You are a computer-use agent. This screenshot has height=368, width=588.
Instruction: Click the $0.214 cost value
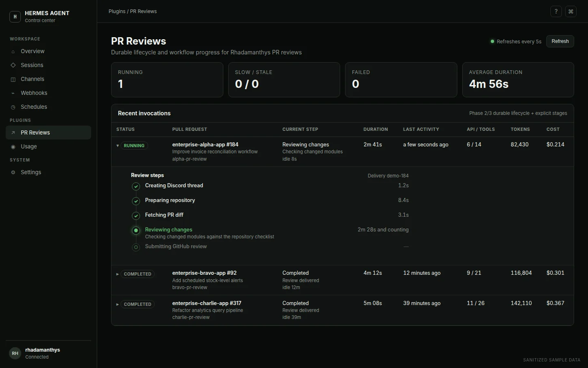[555, 145]
